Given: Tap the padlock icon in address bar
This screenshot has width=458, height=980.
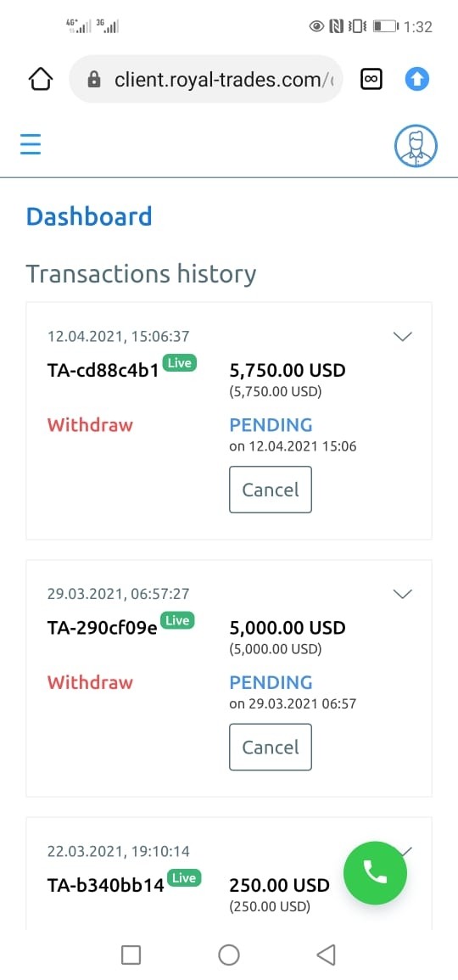Looking at the screenshot, I should click(94, 80).
